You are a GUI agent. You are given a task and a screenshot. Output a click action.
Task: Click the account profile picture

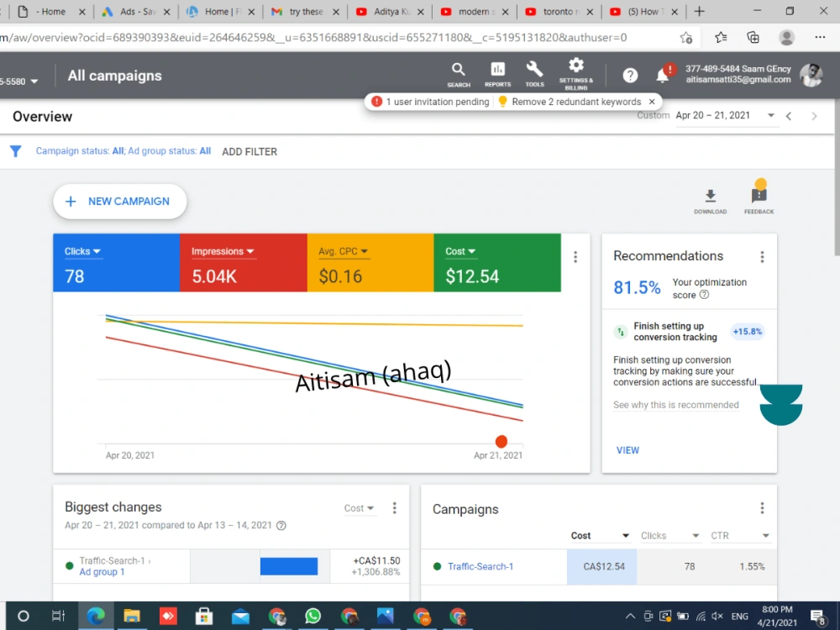pos(811,75)
